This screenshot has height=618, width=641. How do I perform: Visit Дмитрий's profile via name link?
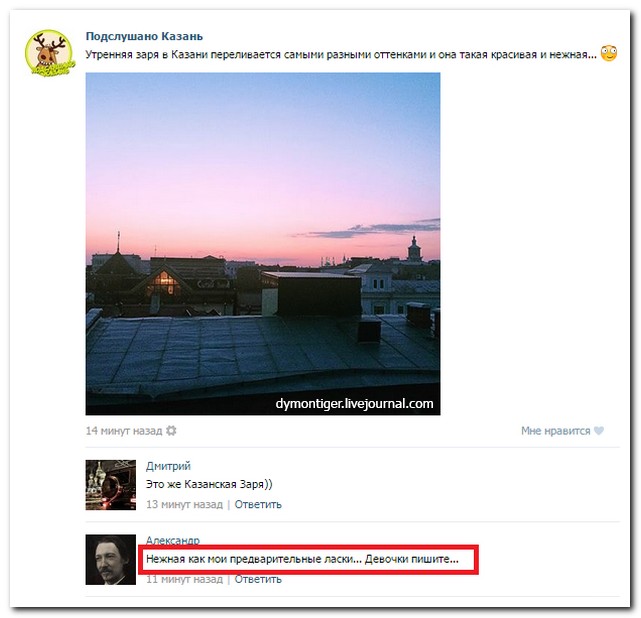click(168, 466)
